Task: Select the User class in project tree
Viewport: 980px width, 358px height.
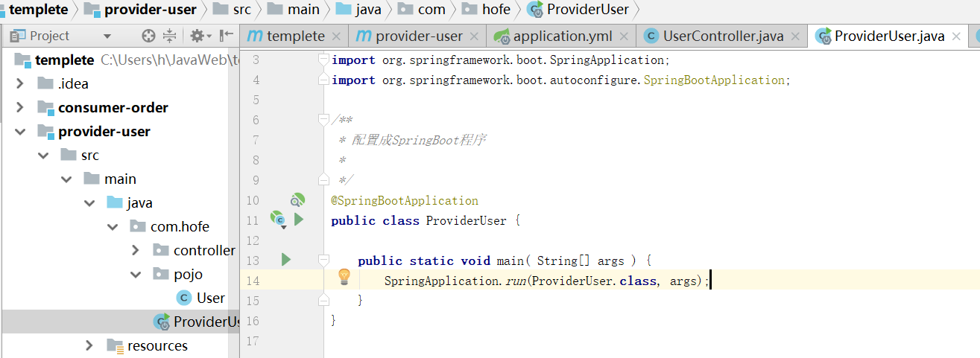Action: [211, 298]
